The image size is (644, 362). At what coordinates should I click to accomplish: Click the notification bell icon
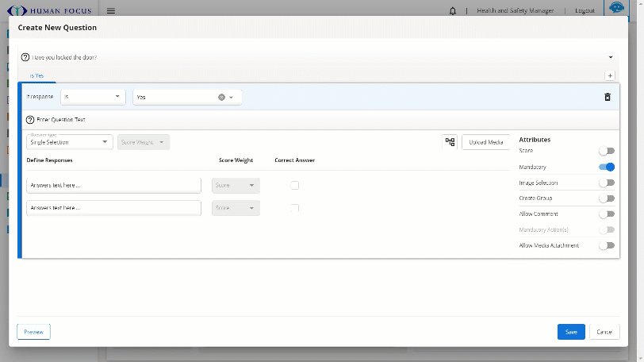453,11
